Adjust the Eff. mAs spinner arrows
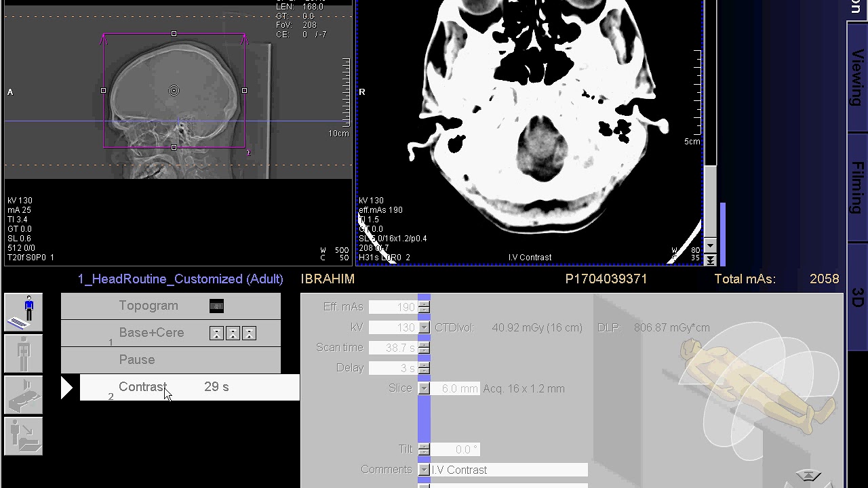This screenshot has height=488, width=868. [424, 307]
